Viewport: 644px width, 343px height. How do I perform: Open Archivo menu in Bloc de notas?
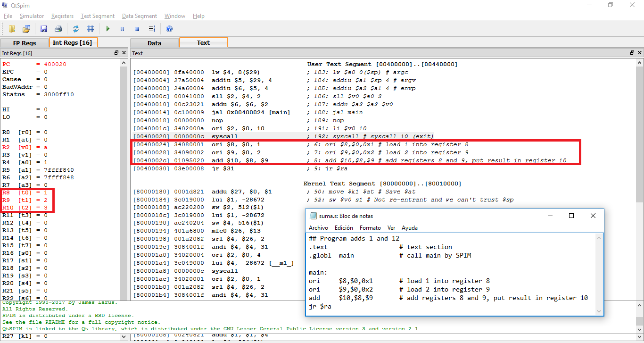pyautogui.click(x=318, y=228)
